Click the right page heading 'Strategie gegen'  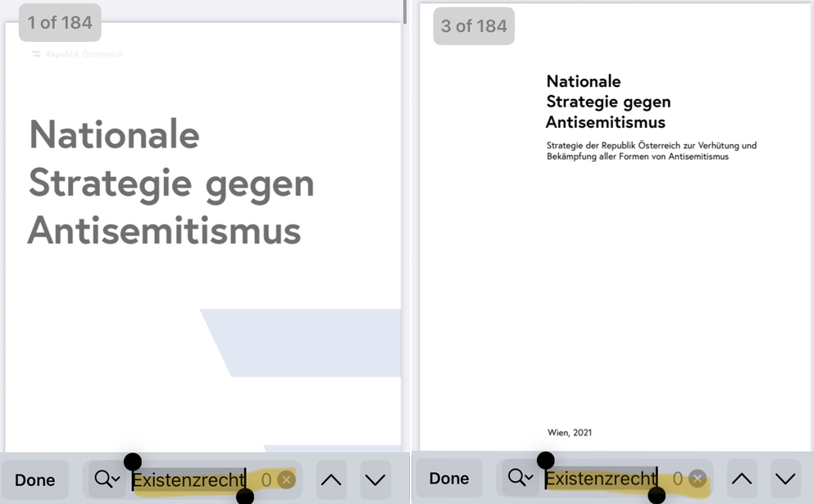[608, 102]
